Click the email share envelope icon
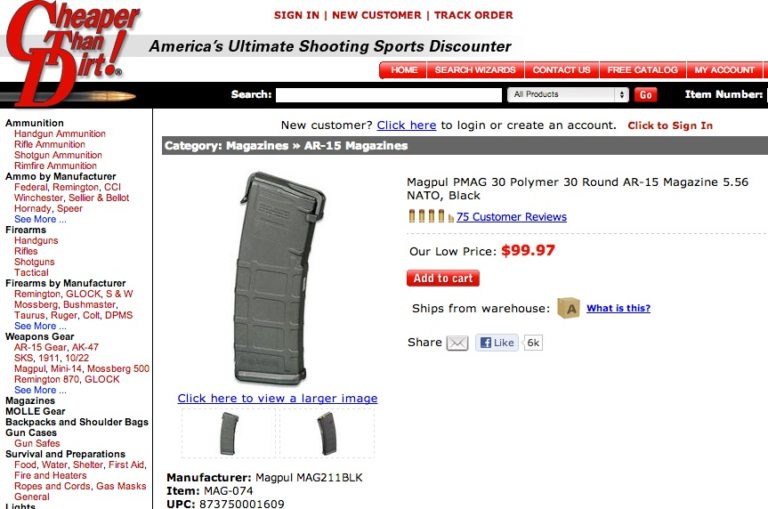The image size is (768, 509). pyautogui.click(x=457, y=343)
